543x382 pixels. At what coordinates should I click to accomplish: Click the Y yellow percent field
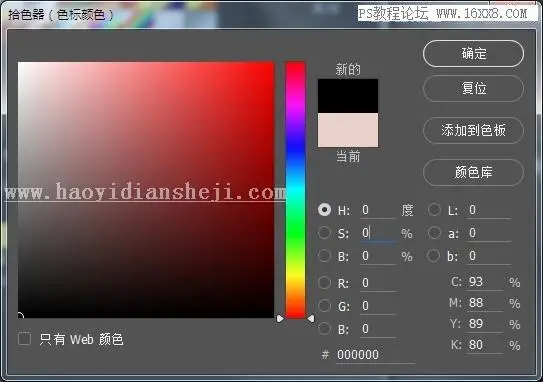485,324
